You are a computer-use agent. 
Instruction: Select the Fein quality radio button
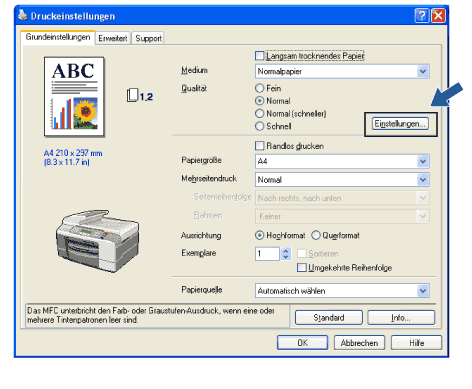pos(259,88)
